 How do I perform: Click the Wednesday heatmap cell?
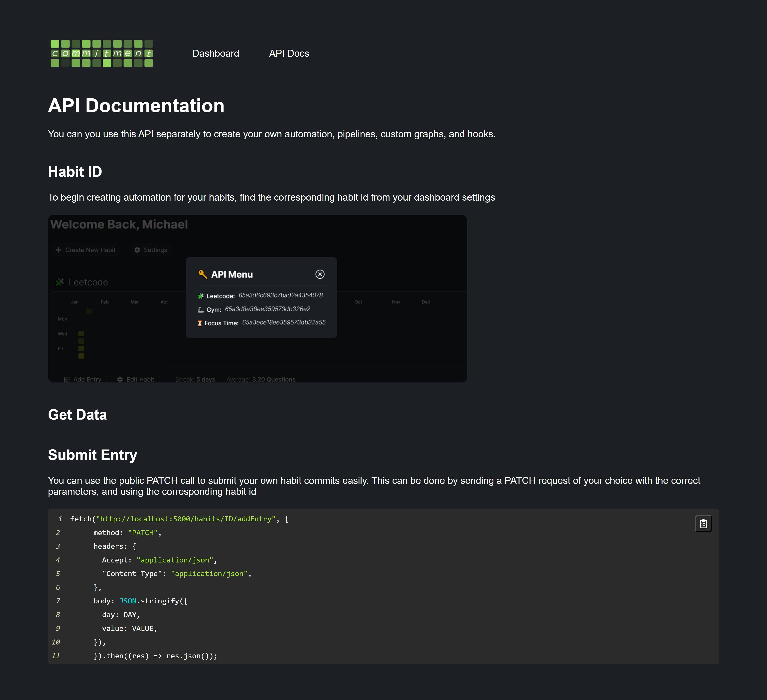point(81,334)
